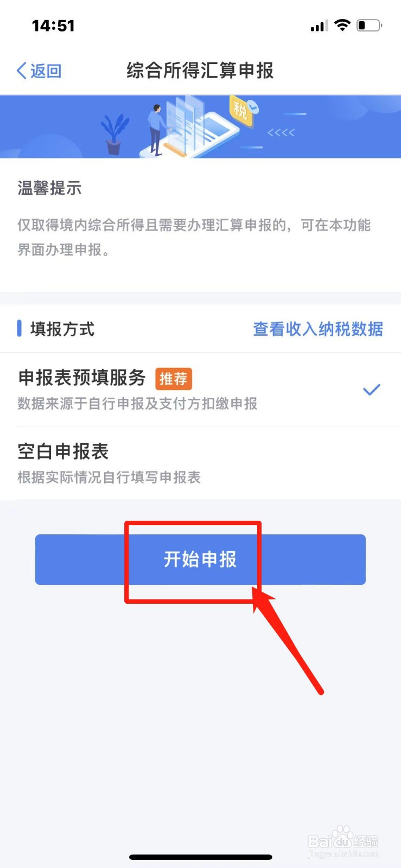Screen dimensions: 401x868
Task: Tap the person figure in the banner
Action: 157,129
